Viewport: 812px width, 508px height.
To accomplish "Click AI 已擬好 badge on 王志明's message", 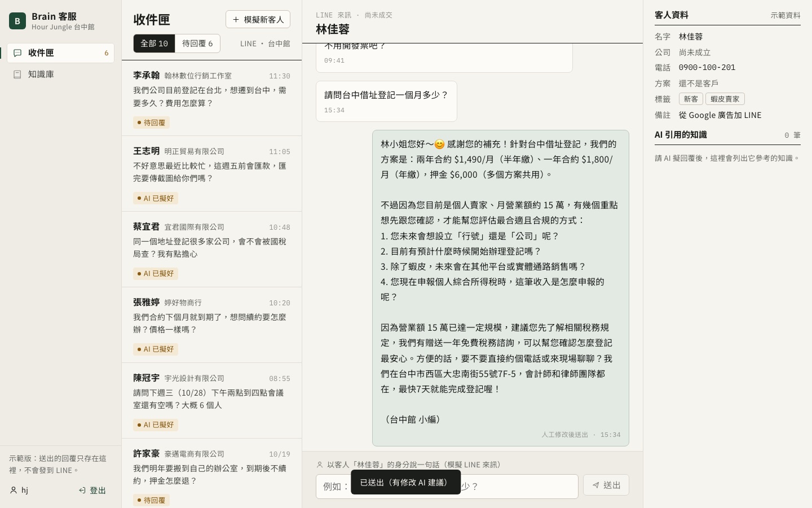I will [x=156, y=198].
